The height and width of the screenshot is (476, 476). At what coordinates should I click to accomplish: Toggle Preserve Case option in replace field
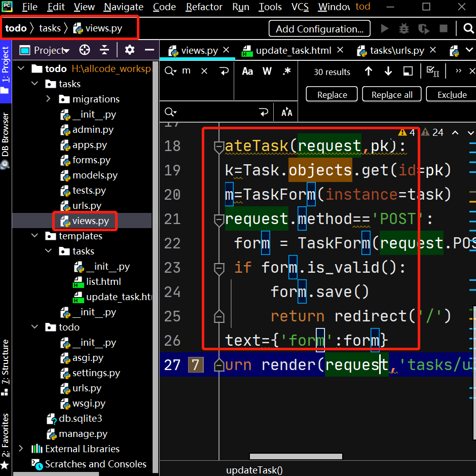pyautogui.click(x=286, y=113)
